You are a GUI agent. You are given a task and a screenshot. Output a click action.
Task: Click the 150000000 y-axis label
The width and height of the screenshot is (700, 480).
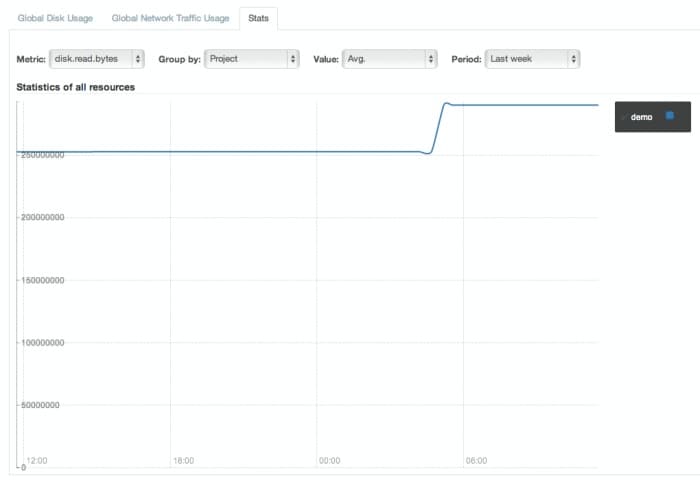click(x=42, y=281)
